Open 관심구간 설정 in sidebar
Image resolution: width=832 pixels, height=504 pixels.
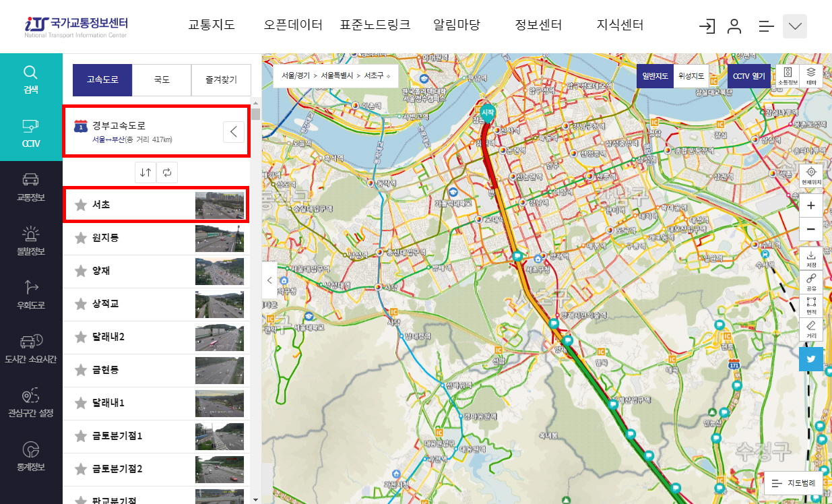[x=31, y=403]
